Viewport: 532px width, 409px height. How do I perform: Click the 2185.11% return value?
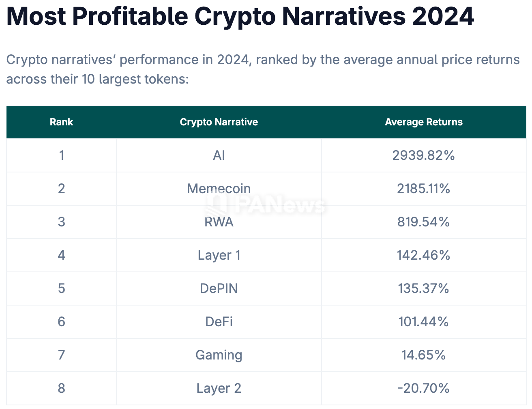click(x=423, y=189)
